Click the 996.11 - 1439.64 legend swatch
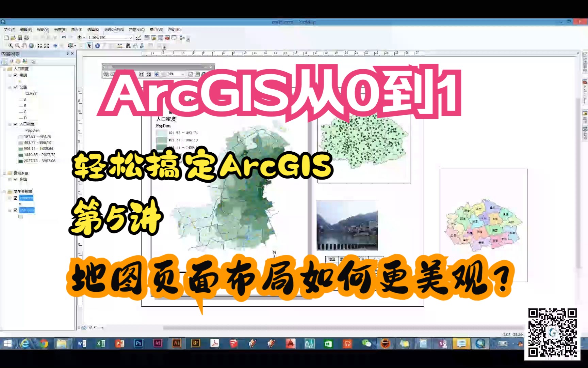 pyautogui.click(x=21, y=149)
